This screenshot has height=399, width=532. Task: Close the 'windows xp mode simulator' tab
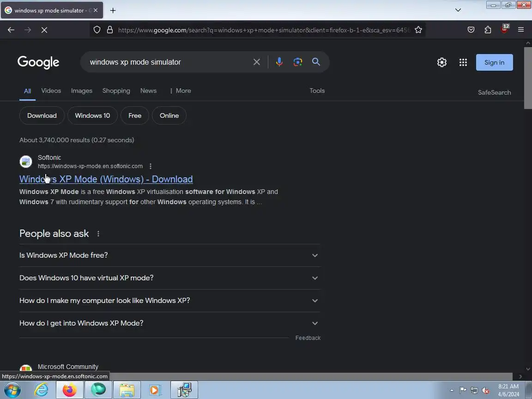tap(96, 11)
